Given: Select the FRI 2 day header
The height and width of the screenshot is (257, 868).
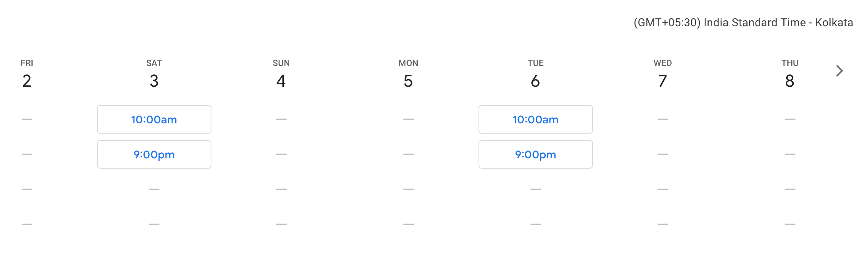Looking at the screenshot, I should click(x=27, y=74).
